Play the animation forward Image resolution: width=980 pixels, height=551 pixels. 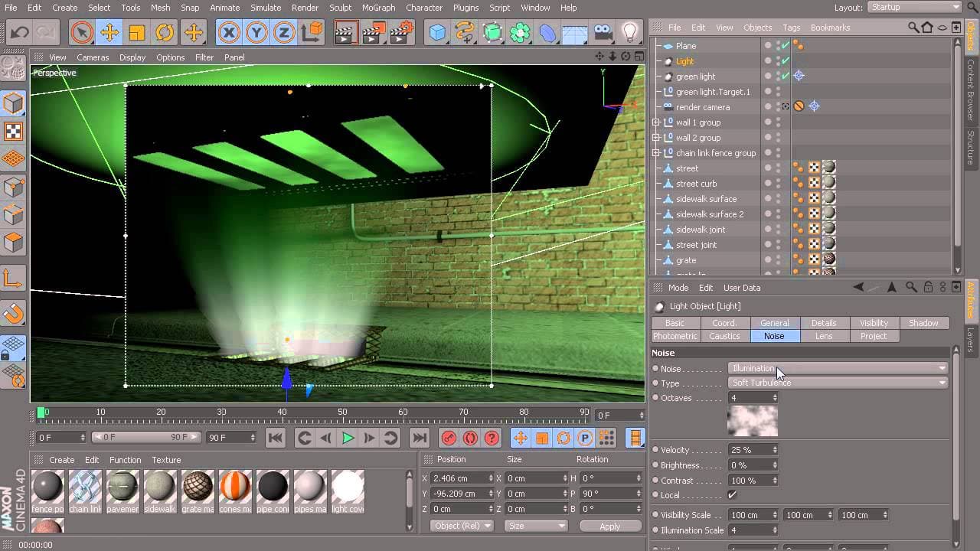point(348,438)
